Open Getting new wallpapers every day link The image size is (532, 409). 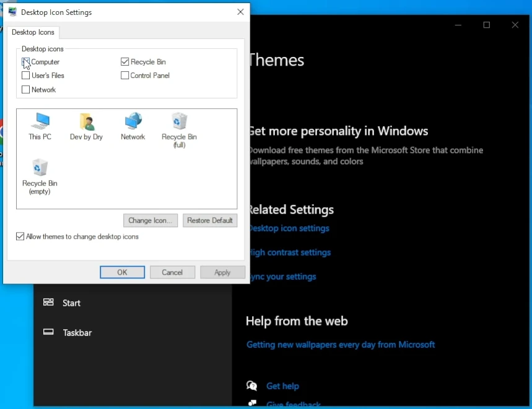341,345
